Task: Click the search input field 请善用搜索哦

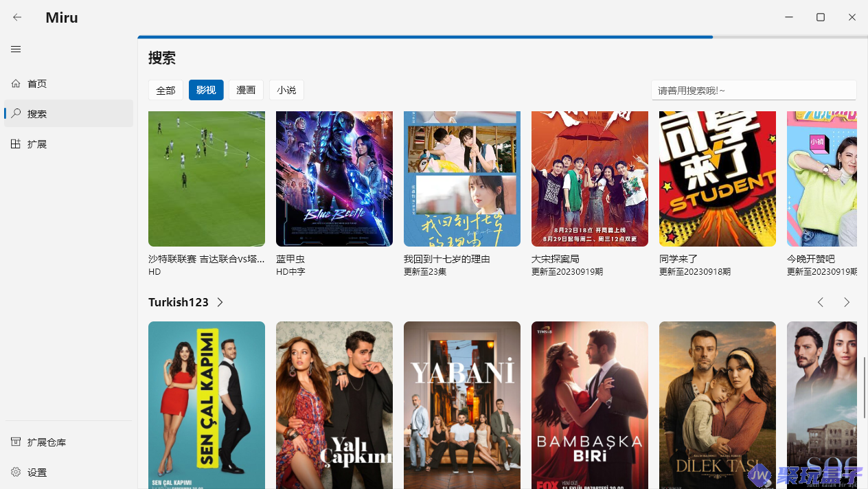Action: tap(754, 90)
